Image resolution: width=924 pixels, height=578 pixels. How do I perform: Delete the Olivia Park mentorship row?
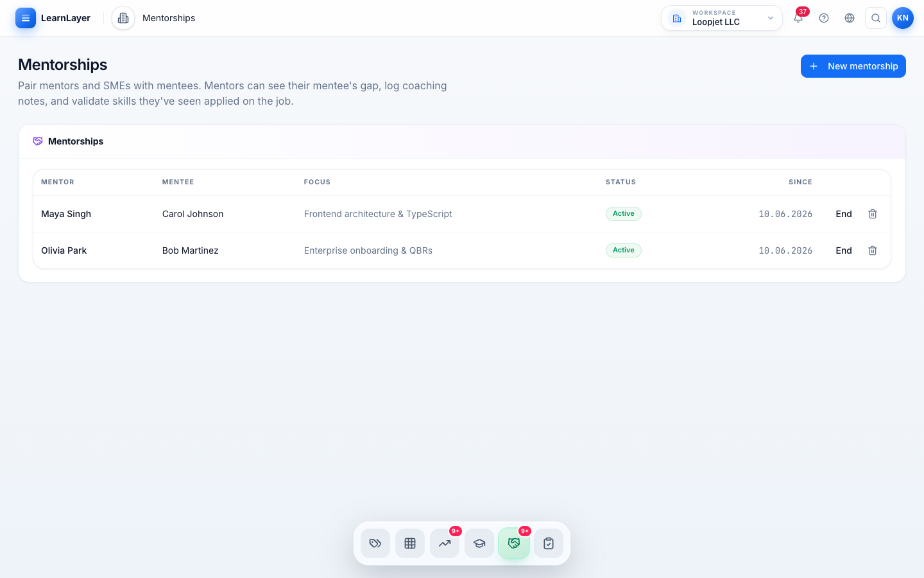click(x=873, y=250)
